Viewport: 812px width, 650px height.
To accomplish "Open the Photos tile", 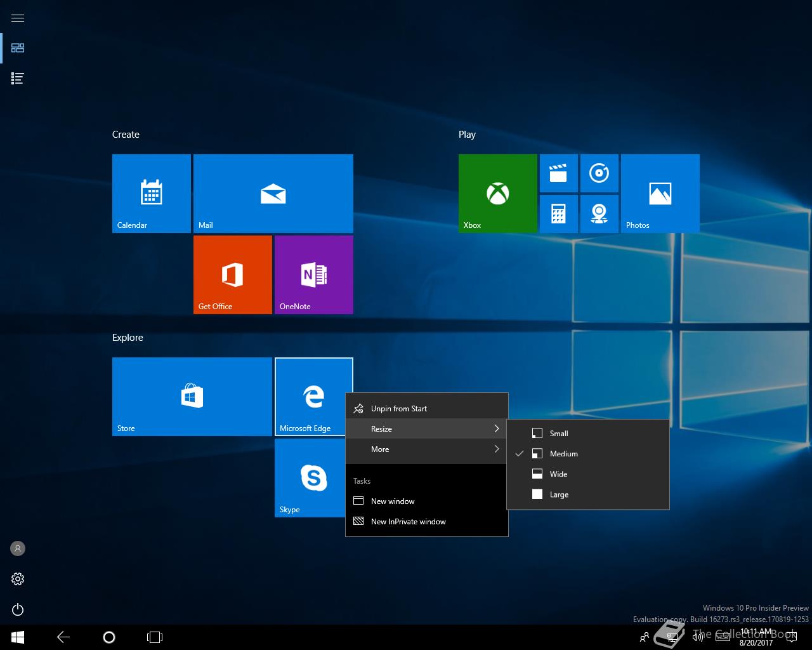I will click(x=660, y=194).
